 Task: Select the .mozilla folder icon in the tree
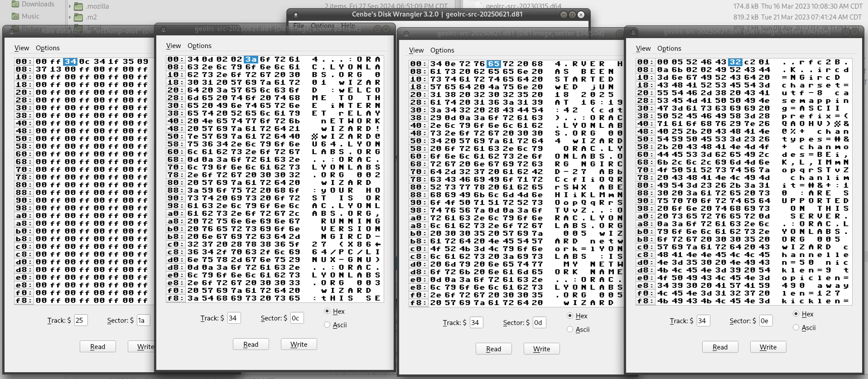[78, 6]
